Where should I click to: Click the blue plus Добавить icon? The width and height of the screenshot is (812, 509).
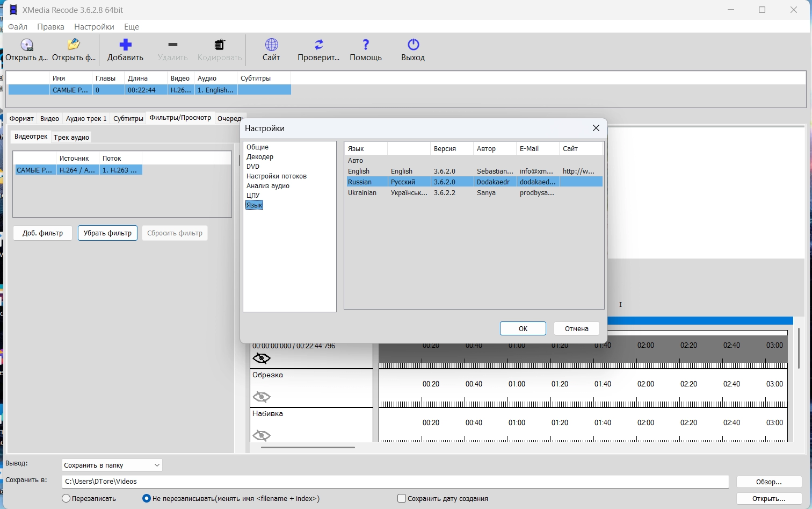click(x=125, y=45)
